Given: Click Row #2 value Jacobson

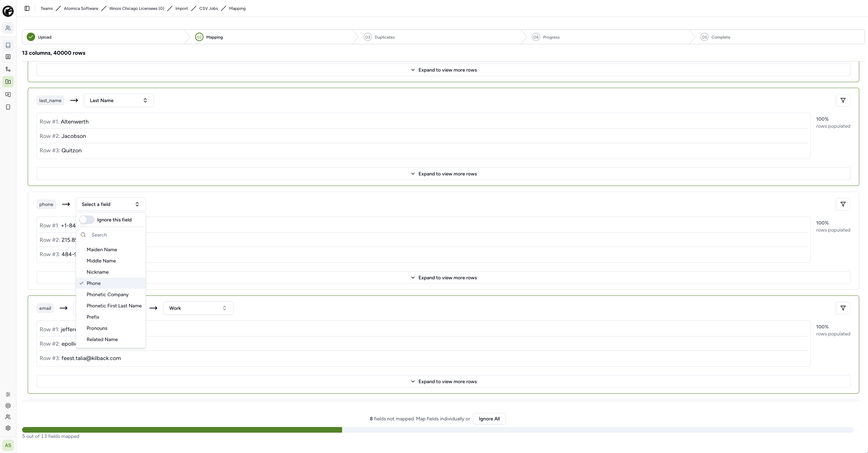Looking at the screenshot, I should point(74,136).
